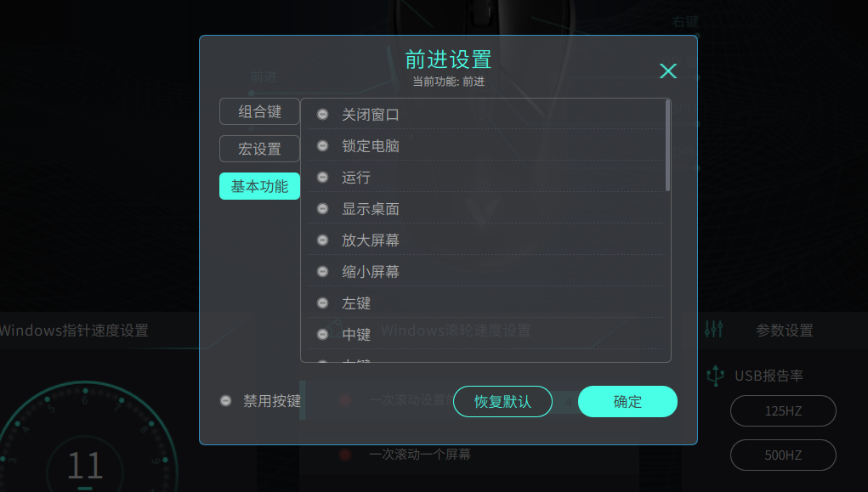The height and width of the screenshot is (492, 868).
Task: Select the 左键 function option
Action: click(x=356, y=303)
